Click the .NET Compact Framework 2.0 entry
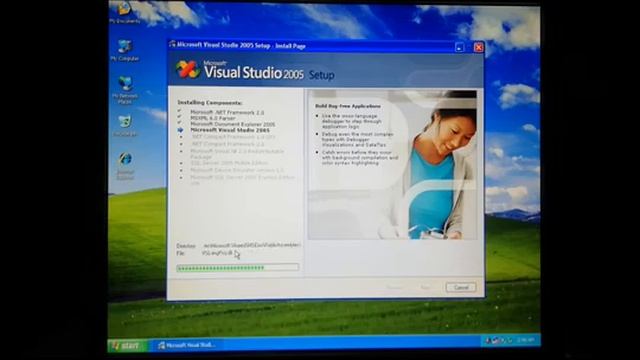Viewport: 640px width, 360px height. click(228, 144)
